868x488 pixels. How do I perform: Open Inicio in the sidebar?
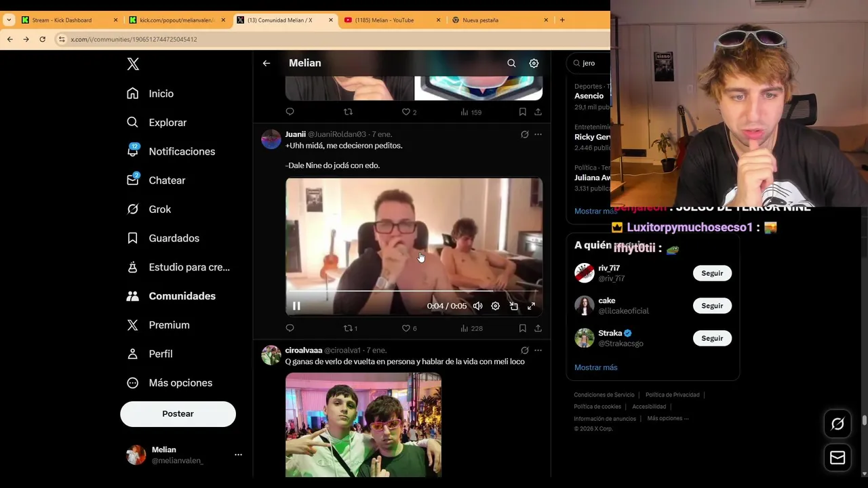point(151,94)
